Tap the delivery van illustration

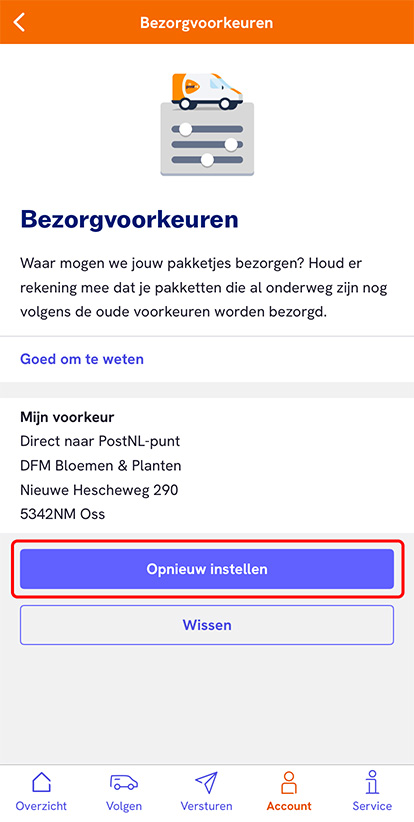(207, 91)
